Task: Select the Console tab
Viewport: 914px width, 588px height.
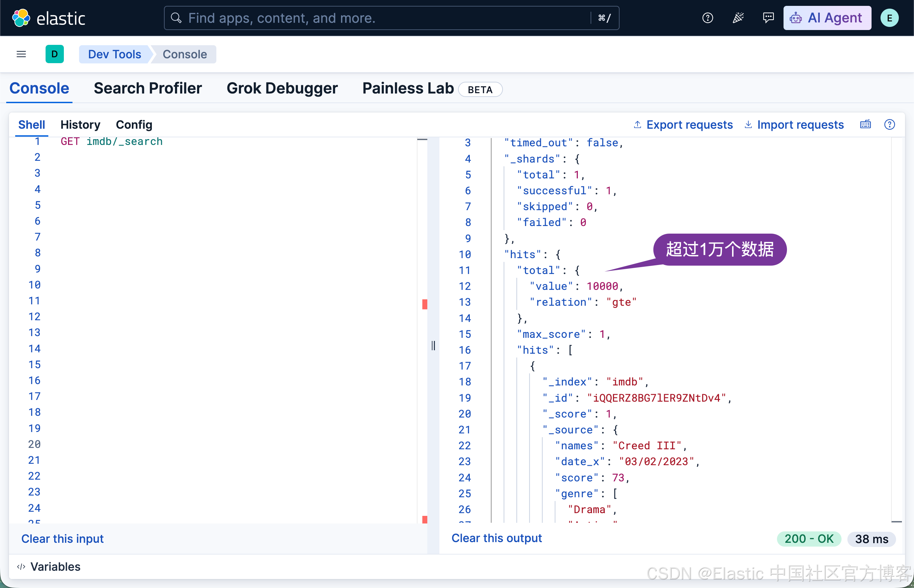Action: [x=39, y=88]
